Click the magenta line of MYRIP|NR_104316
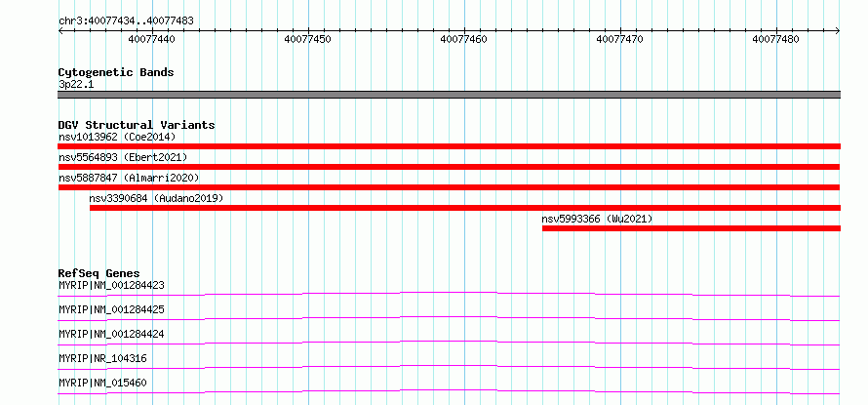This screenshot has height=405, width=868. pyautogui.click(x=449, y=367)
